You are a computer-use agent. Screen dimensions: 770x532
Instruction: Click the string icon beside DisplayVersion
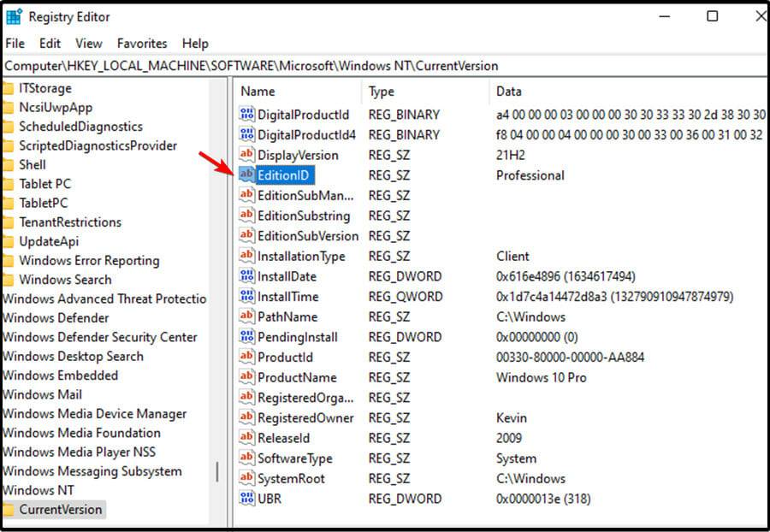pyautogui.click(x=247, y=155)
